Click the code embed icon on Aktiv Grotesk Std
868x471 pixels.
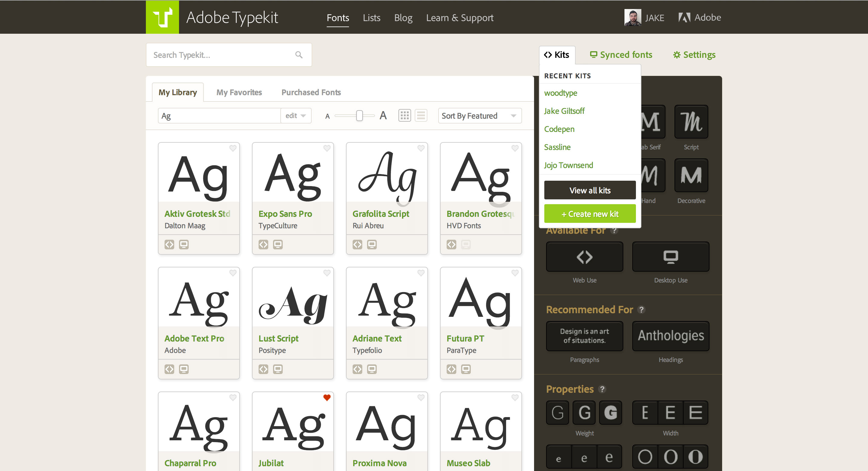click(169, 244)
